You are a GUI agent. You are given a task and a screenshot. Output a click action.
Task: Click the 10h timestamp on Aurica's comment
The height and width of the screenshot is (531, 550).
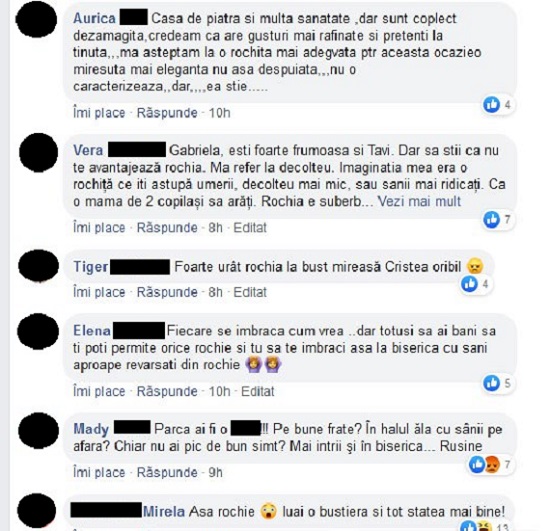220,113
